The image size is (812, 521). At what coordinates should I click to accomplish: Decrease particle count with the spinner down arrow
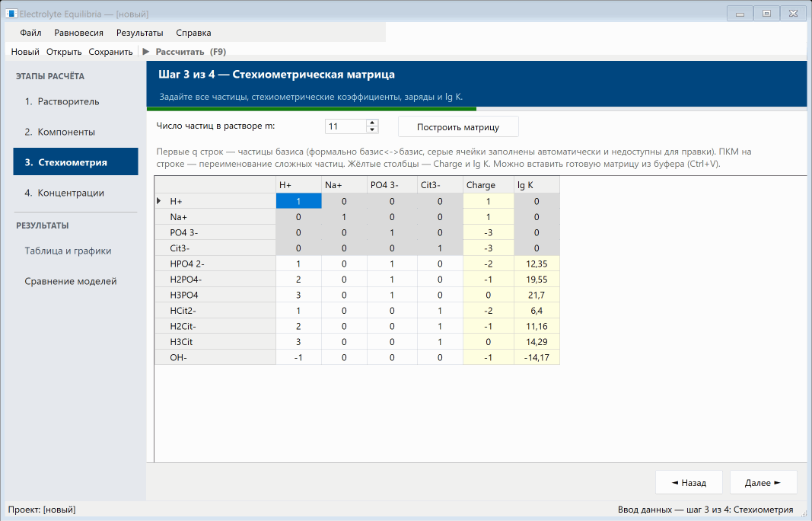[372, 129]
